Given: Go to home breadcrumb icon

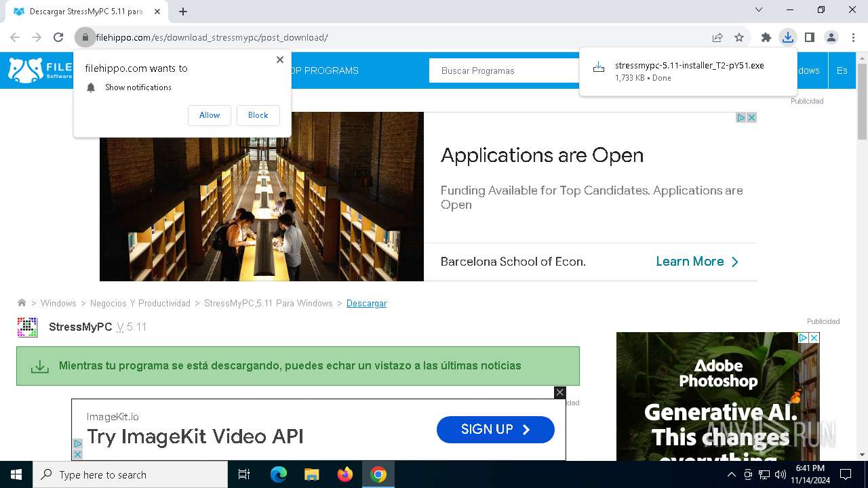Looking at the screenshot, I should click(x=22, y=303).
